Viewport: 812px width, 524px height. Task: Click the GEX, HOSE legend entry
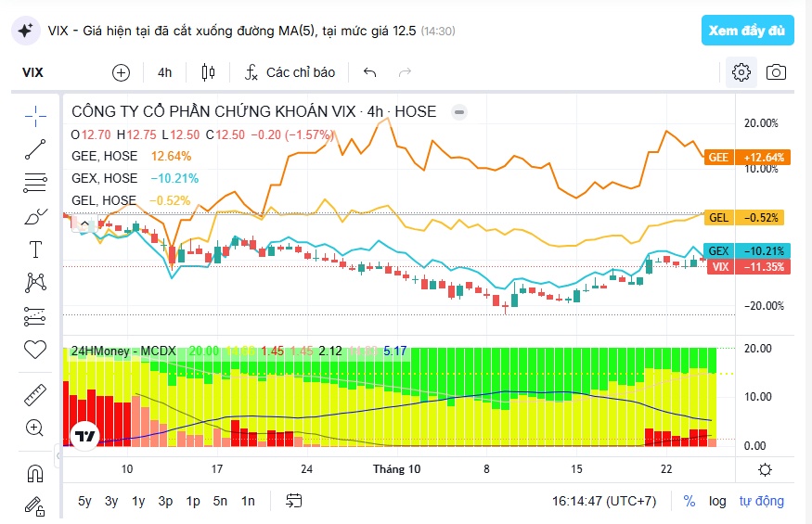coord(105,179)
